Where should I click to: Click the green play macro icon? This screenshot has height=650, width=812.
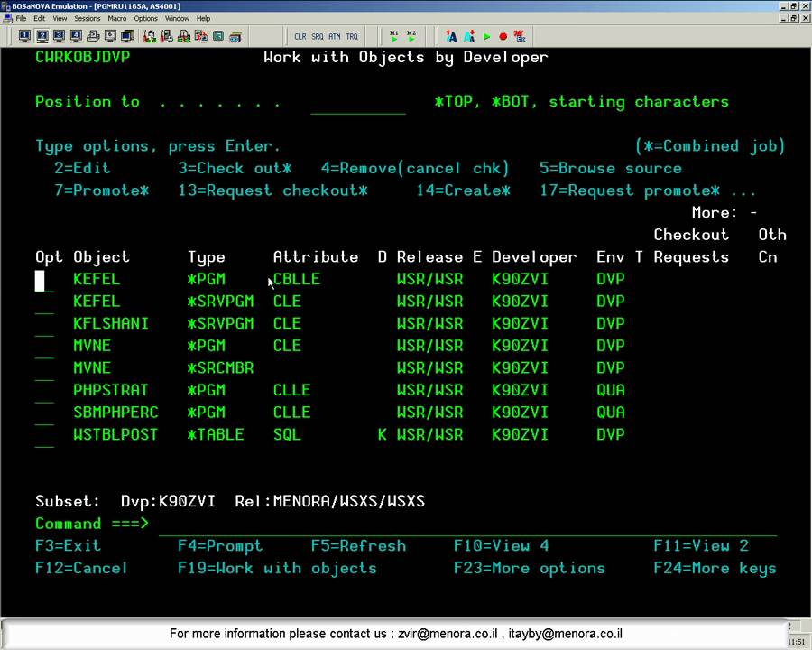[x=486, y=37]
